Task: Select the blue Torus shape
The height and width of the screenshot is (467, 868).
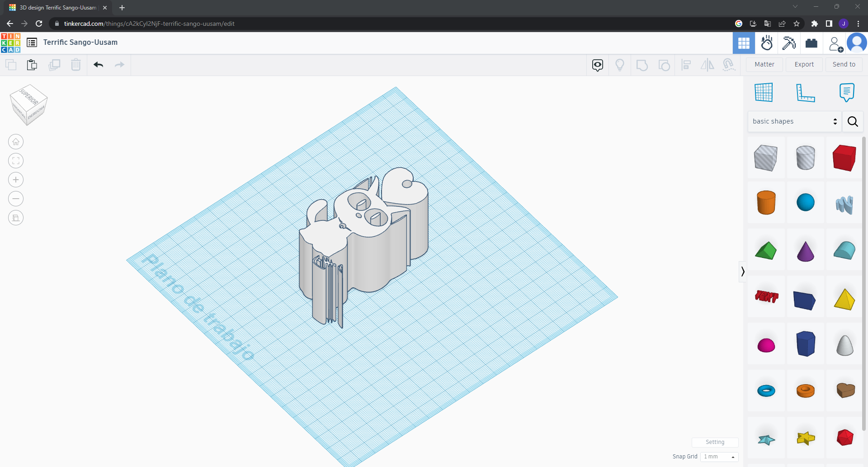Action: [766, 391]
